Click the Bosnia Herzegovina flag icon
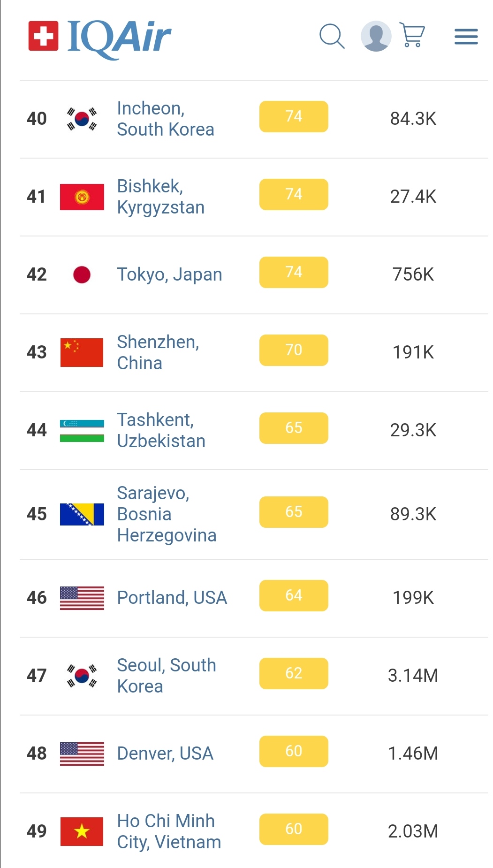Screen dimensions: 493x868 coord(82,515)
